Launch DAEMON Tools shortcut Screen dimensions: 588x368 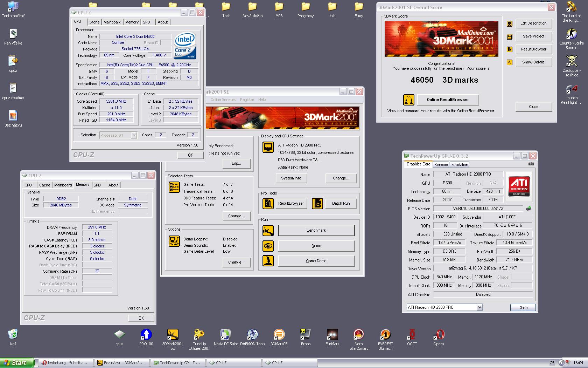click(x=252, y=337)
